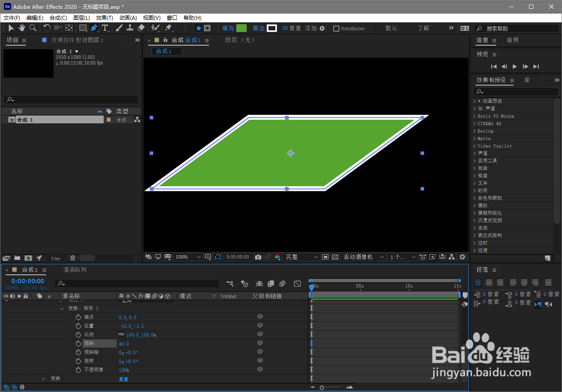Expand the Boris FX Mocha effects category
The width and height of the screenshot is (562, 392).
click(475, 116)
